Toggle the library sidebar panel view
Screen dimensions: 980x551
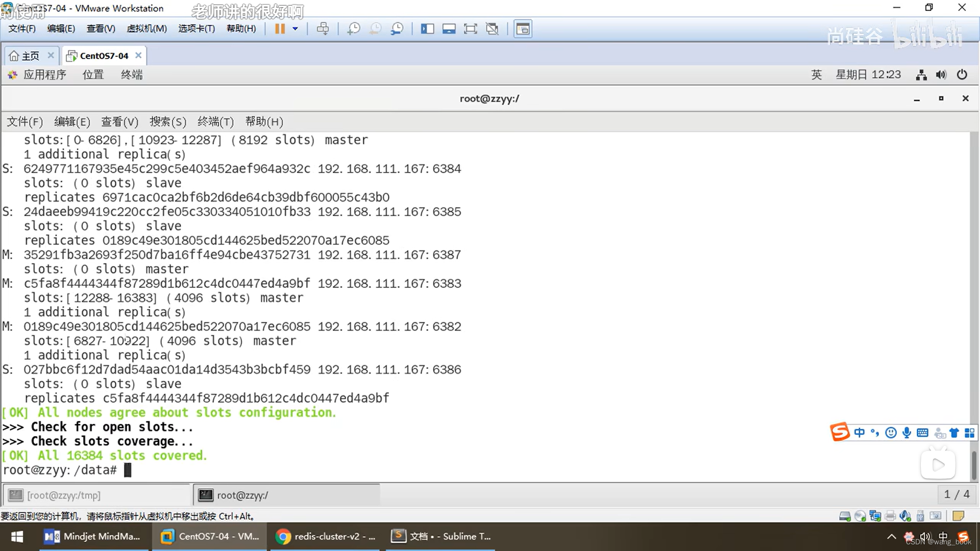coord(427,29)
